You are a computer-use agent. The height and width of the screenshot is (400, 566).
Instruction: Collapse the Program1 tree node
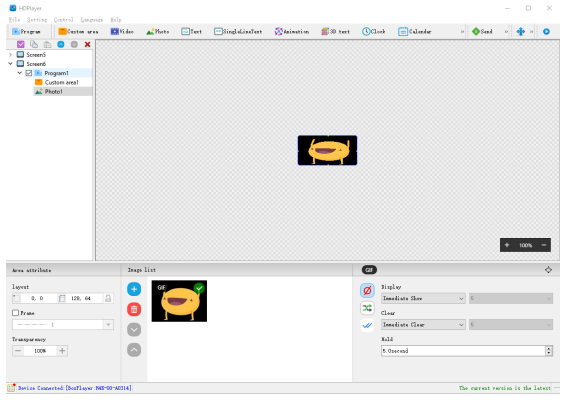click(20, 73)
